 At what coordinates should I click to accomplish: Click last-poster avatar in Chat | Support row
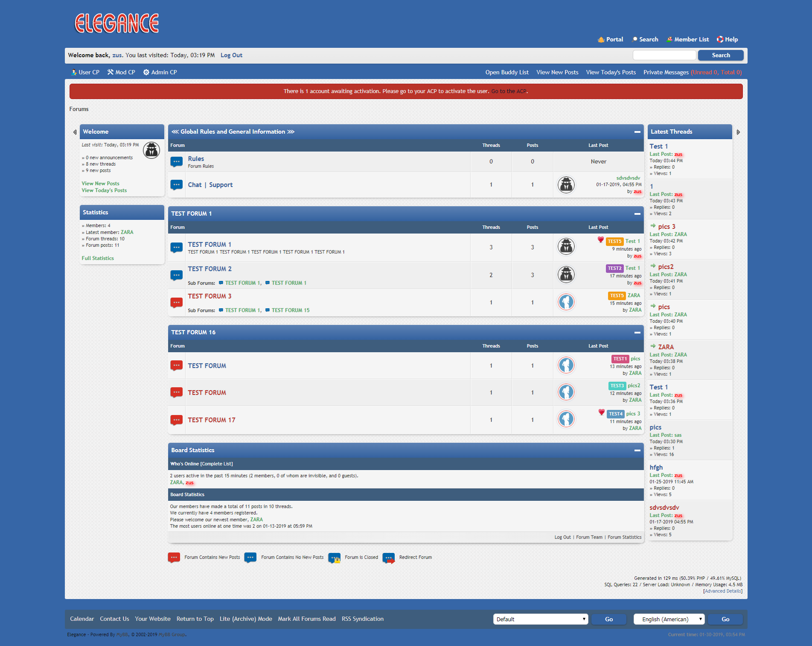point(566,185)
